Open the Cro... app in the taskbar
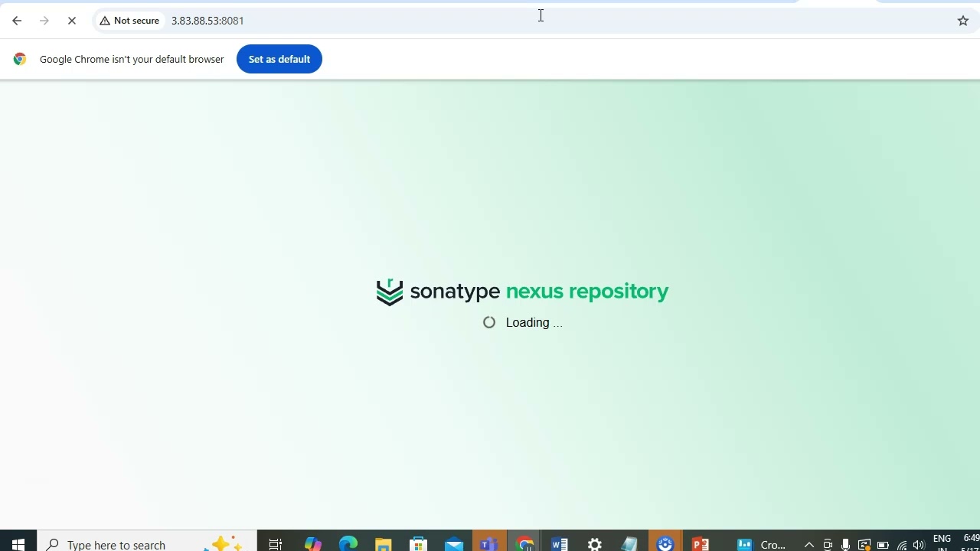980x551 pixels. pos(761,544)
